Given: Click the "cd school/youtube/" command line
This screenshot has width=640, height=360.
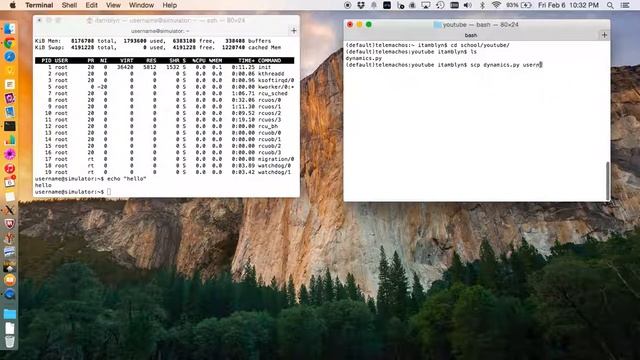Looking at the screenshot, I should coord(427,45).
